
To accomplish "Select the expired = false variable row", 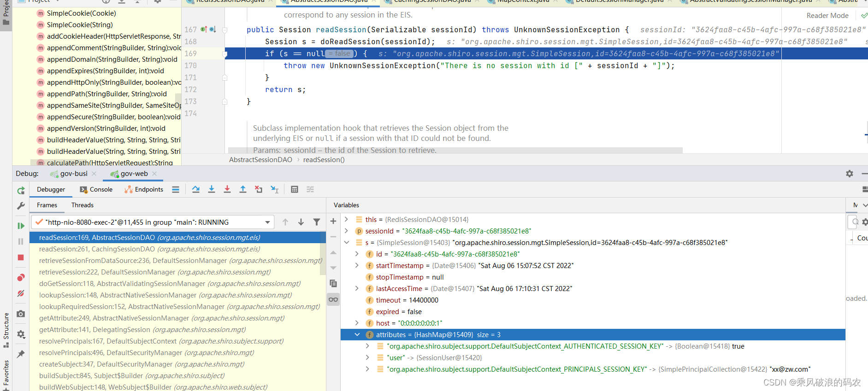I will pyautogui.click(x=593, y=311).
